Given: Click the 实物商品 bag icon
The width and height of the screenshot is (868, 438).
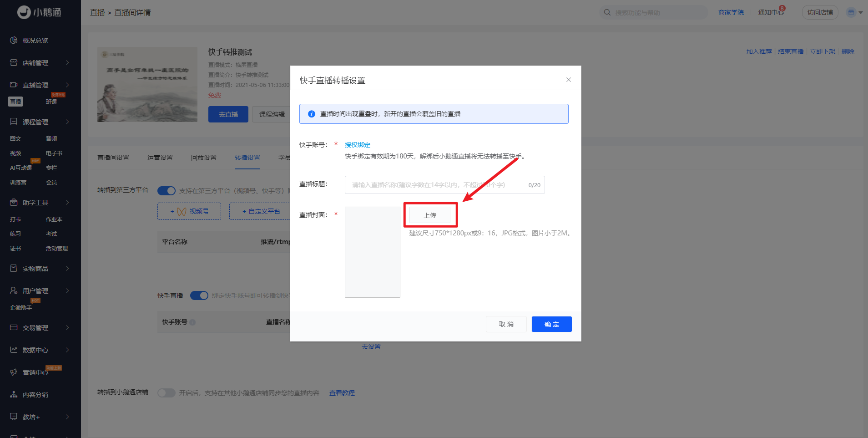Looking at the screenshot, I should coord(14,268).
